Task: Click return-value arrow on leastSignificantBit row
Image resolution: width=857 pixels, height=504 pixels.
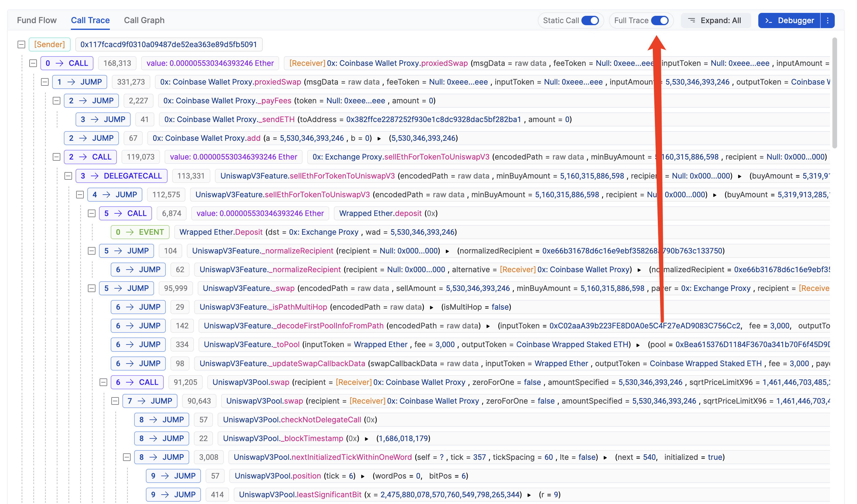Action: 529,495
